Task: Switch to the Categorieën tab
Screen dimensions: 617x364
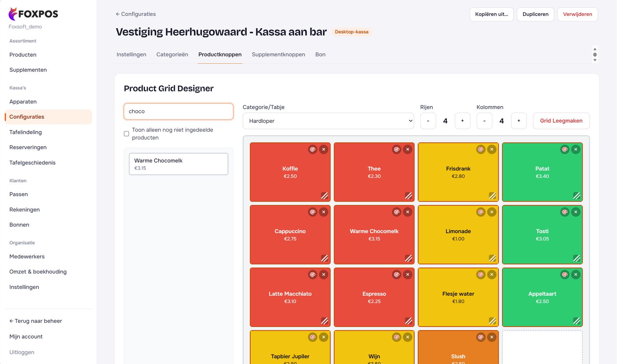Action: tap(172, 54)
